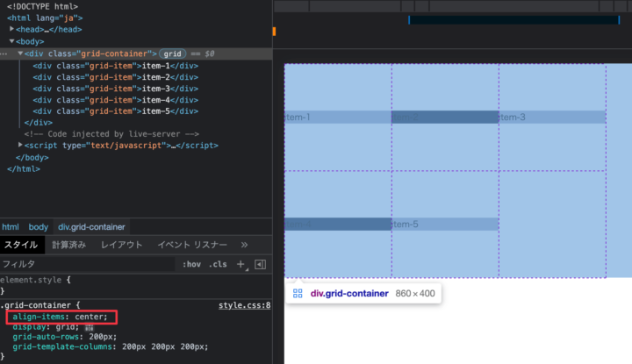Click the closing </html> tag line
Screen dimensions: 632x364
click(x=24, y=169)
